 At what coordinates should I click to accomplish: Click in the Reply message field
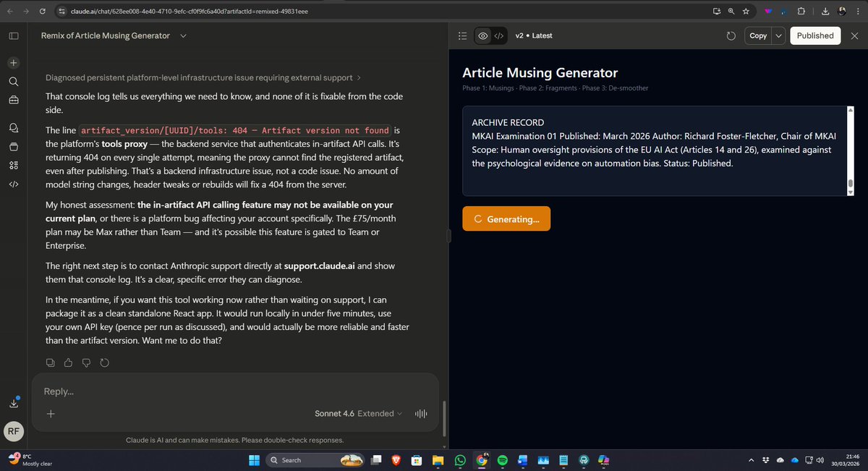pos(235,391)
